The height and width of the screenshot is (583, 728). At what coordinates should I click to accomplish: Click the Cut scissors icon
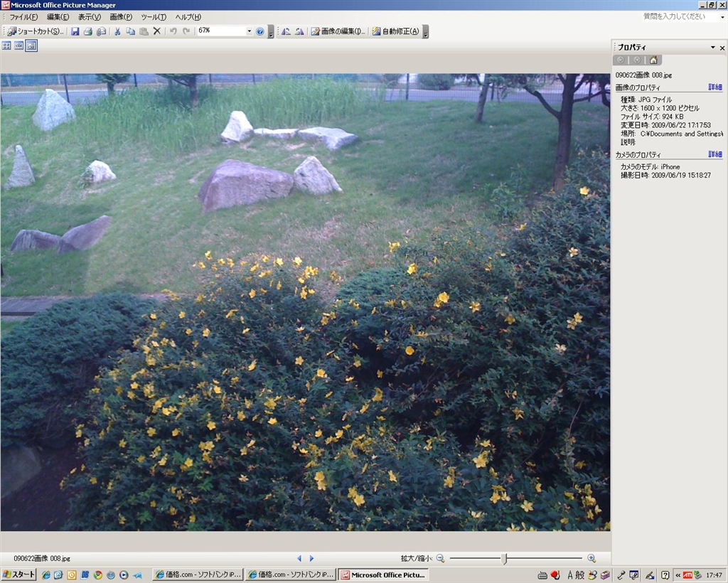tap(117, 31)
